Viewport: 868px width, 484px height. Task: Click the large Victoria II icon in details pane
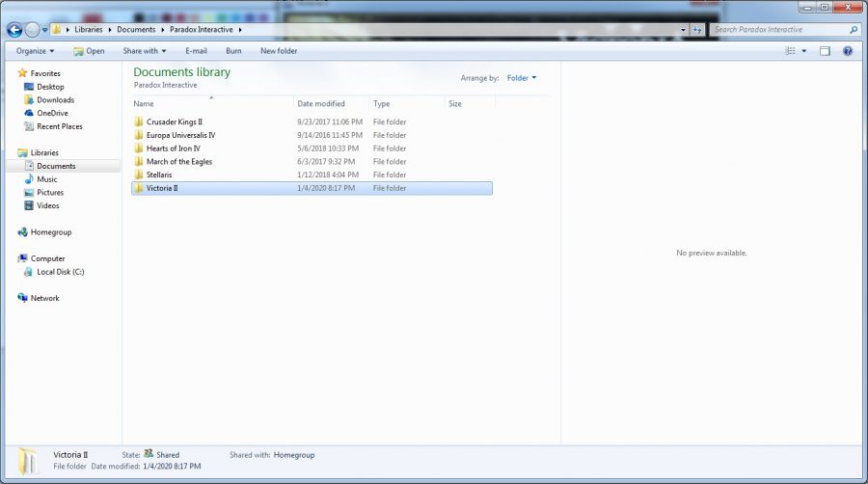coord(28,461)
